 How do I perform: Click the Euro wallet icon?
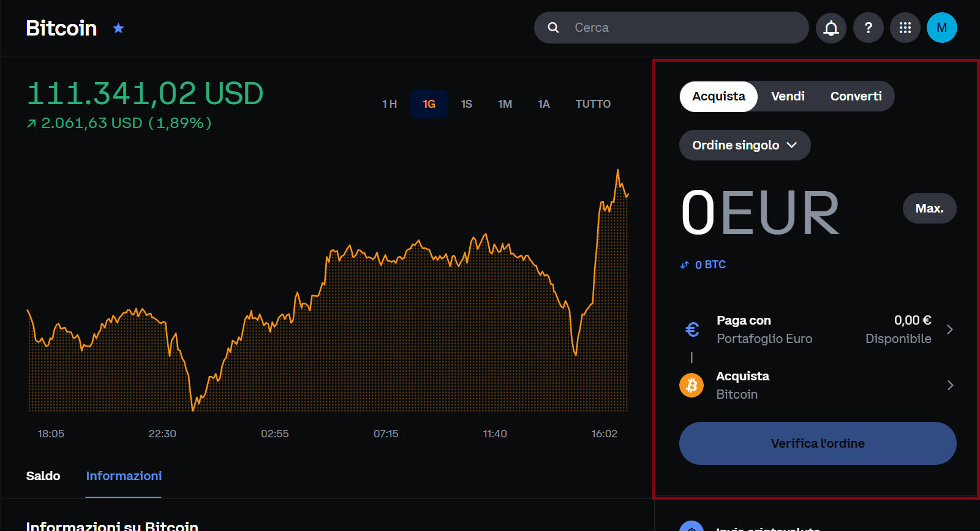point(692,330)
